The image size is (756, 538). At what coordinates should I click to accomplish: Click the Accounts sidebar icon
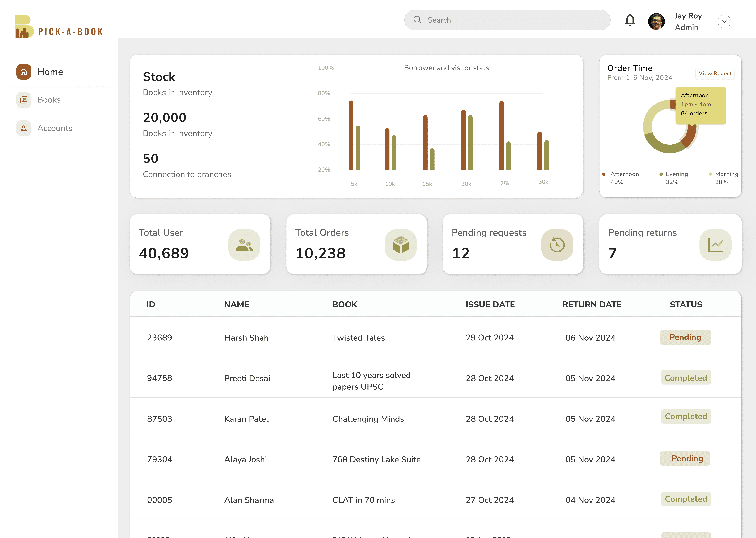pyautogui.click(x=24, y=128)
